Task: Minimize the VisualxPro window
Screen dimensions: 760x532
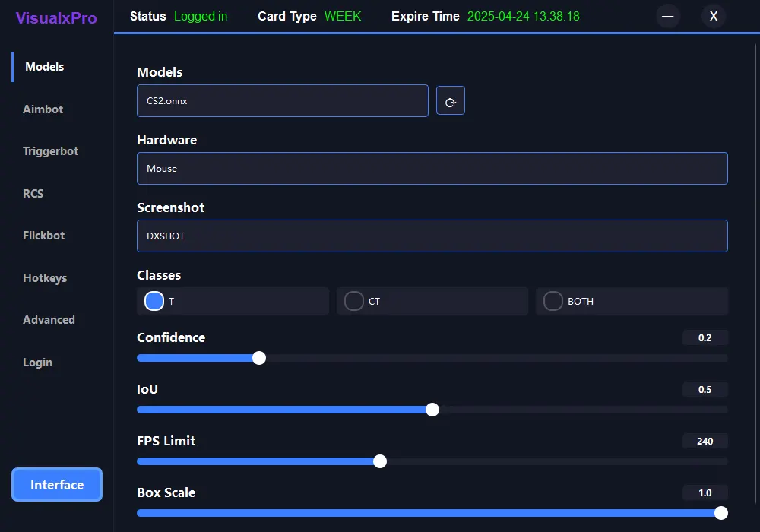Action: click(668, 16)
